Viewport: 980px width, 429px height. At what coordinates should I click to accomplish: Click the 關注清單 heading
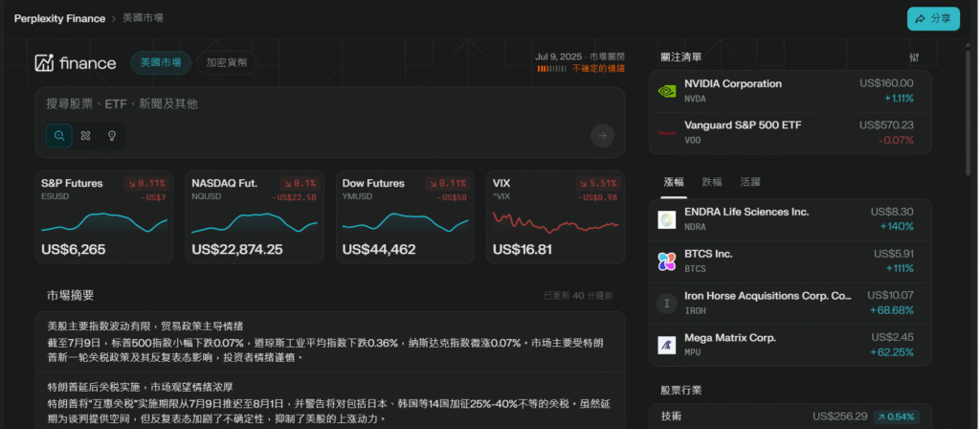coord(681,57)
